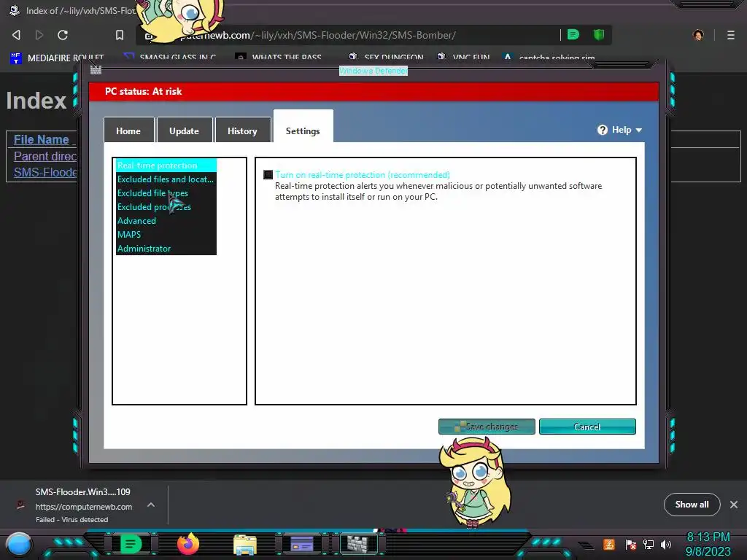This screenshot has width=747, height=560.
Task: Show hidden tray icons arrow
Action: [x=586, y=545]
